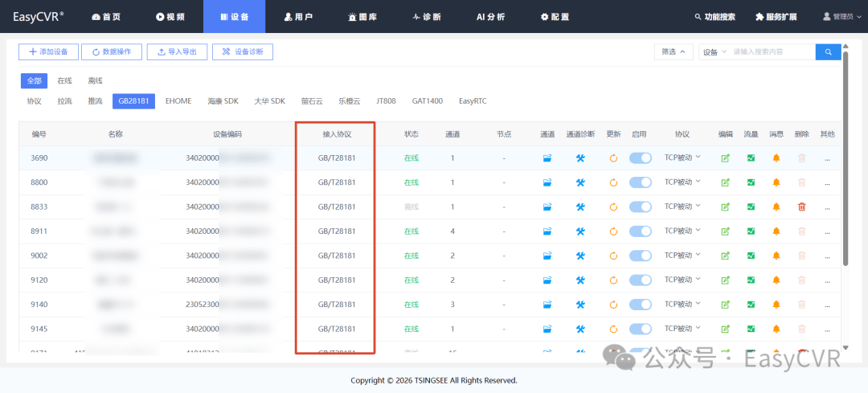
Task: Open the 用户 users menu
Action: tap(298, 17)
